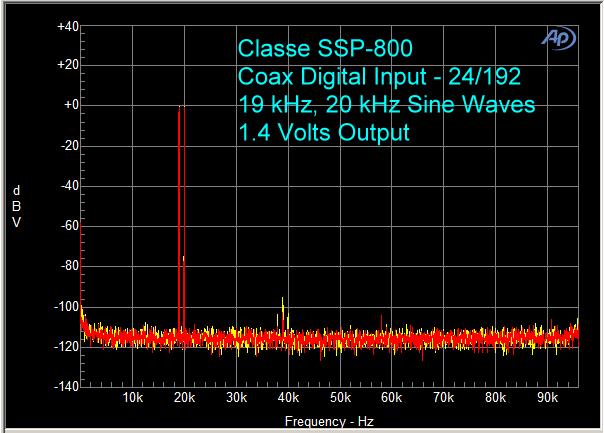The height and width of the screenshot is (433, 604).
Task: Click the -100 y-axis tick label
Action: pos(66,306)
